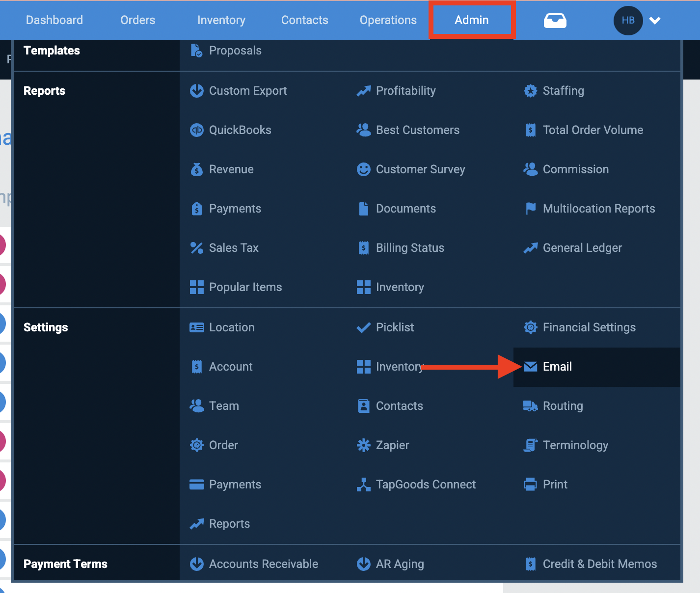Open Inventory report under Reports
Screen dimensions: 700x593
[x=400, y=287]
